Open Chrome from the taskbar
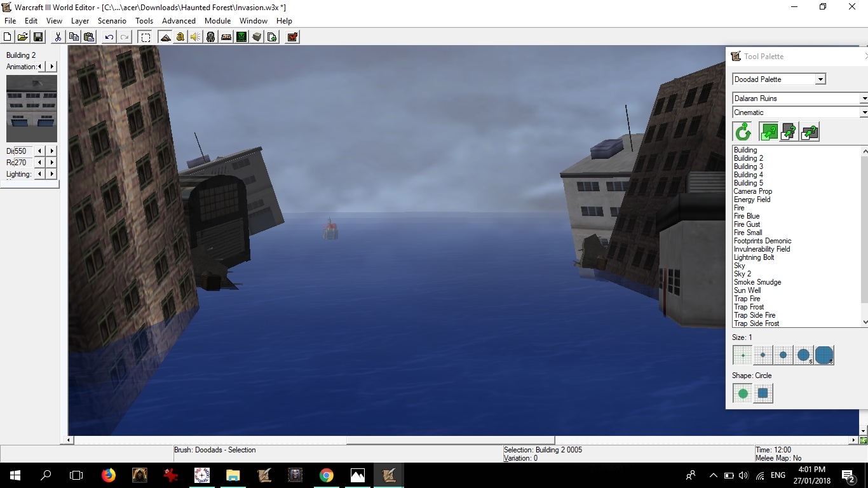Image resolution: width=868 pixels, height=488 pixels. [327, 475]
